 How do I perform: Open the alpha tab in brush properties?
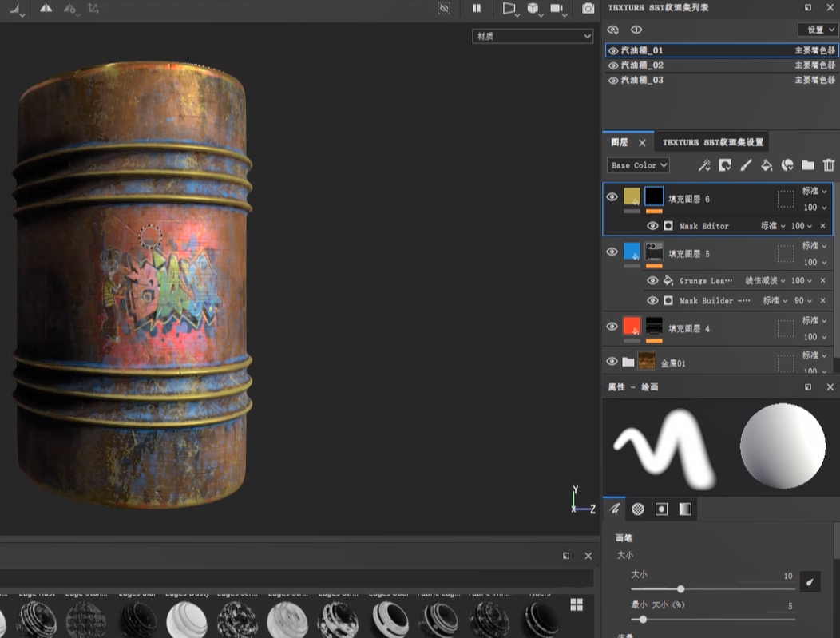[638, 509]
